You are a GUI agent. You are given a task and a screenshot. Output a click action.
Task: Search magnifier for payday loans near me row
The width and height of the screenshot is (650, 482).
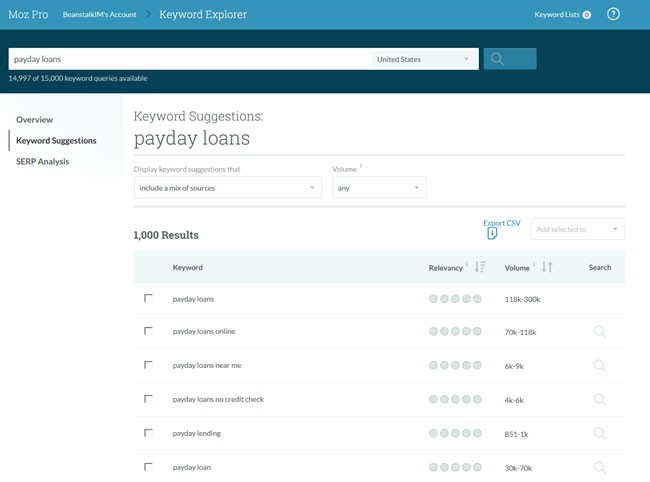(599, 365)
